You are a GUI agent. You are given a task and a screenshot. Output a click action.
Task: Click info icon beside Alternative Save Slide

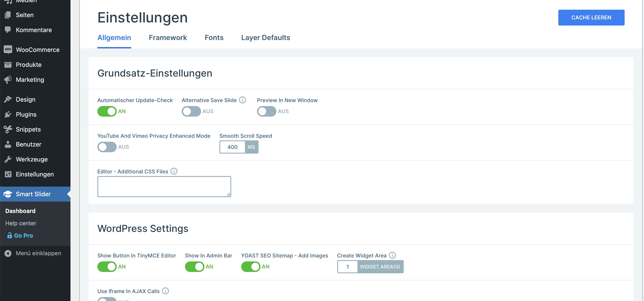click(x=242, y=100)
